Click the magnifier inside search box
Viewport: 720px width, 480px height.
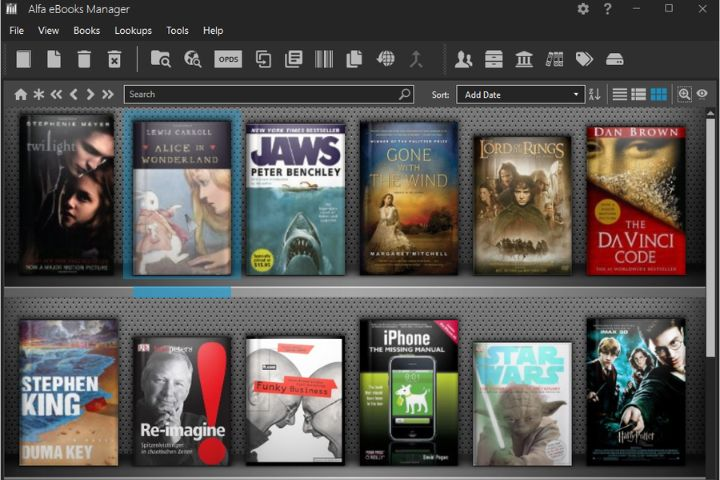point(405,94)
